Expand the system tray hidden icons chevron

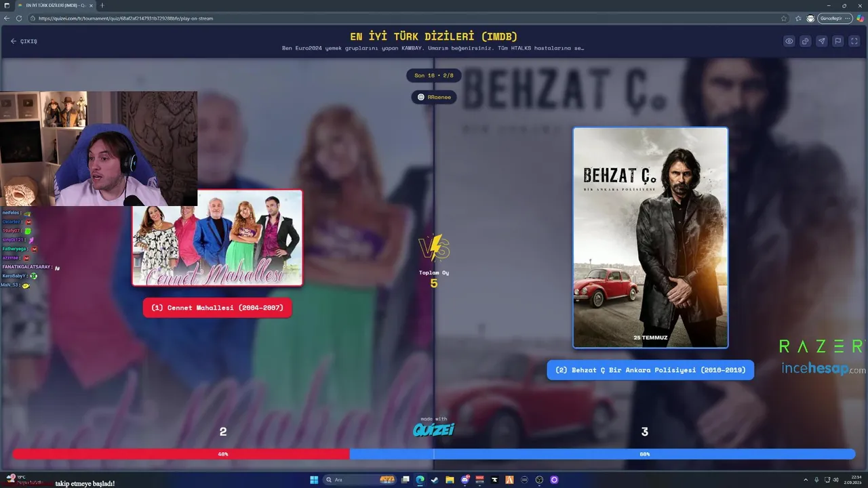click(805, 480)
